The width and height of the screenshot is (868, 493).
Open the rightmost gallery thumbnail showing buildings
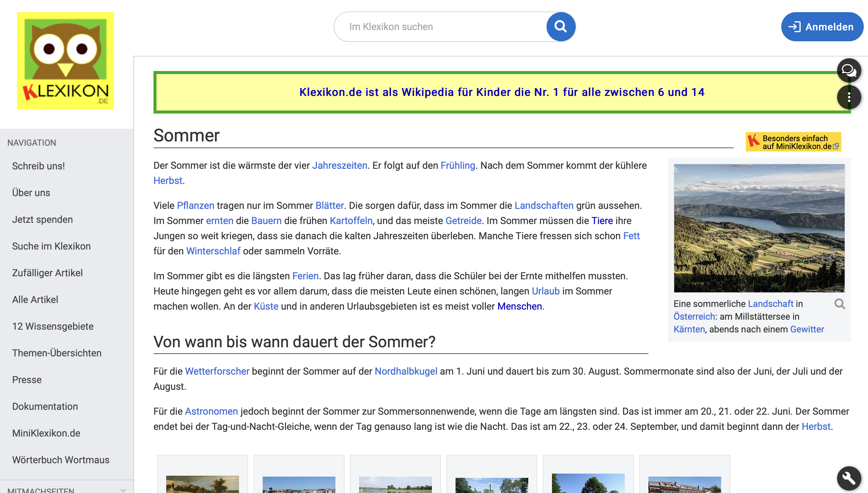tap(685, 484)
